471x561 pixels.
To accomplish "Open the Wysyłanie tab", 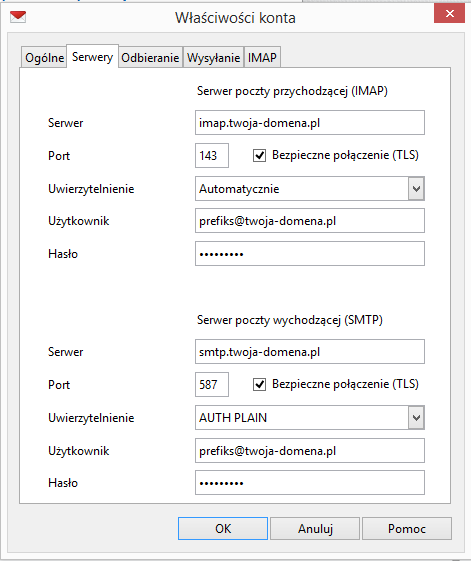I will [214, 57].
